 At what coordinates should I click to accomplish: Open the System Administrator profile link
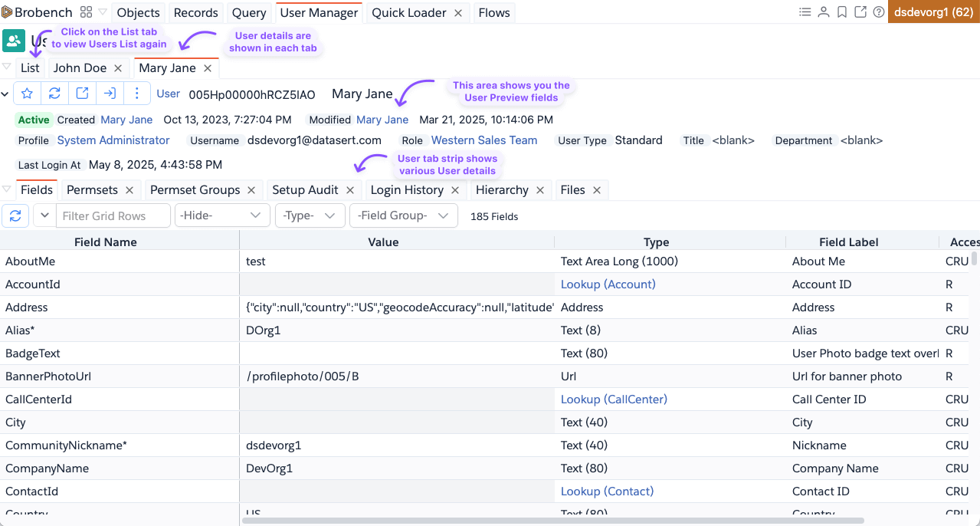[113, 140]
